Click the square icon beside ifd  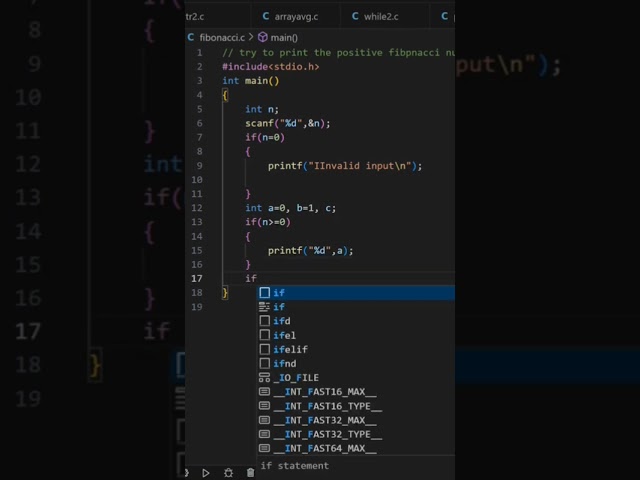click(x=264, y=321)
